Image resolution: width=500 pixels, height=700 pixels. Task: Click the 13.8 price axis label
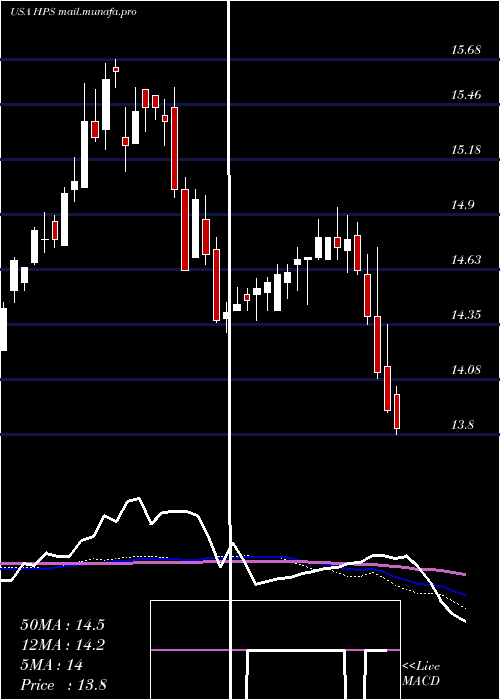463,425
